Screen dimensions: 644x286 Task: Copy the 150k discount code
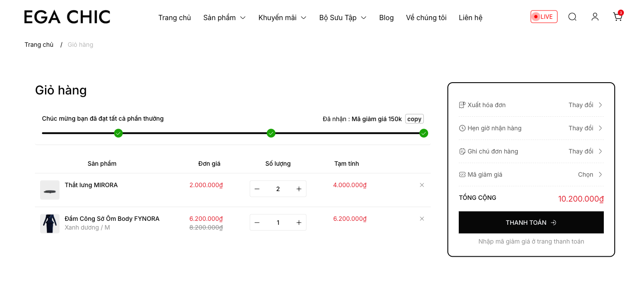coord(414,119)
